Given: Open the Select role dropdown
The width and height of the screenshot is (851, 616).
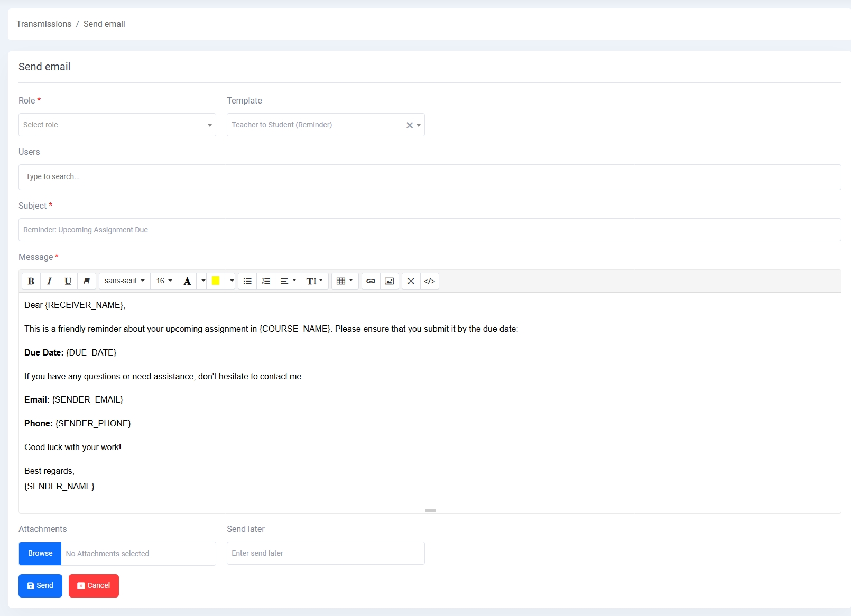Looking at the screenshot, I should click(117, 125).
